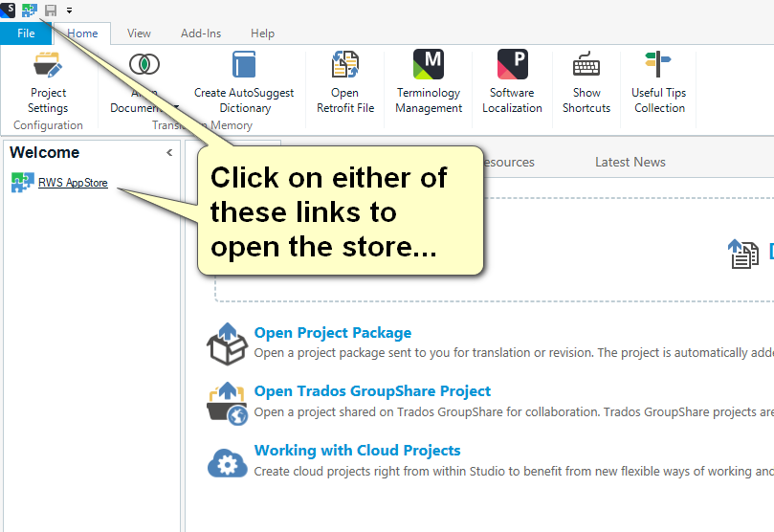
Task: Open RWS AppStore from quick access toolbar icon
Action: pyautogui.click(x=29, y=10)
